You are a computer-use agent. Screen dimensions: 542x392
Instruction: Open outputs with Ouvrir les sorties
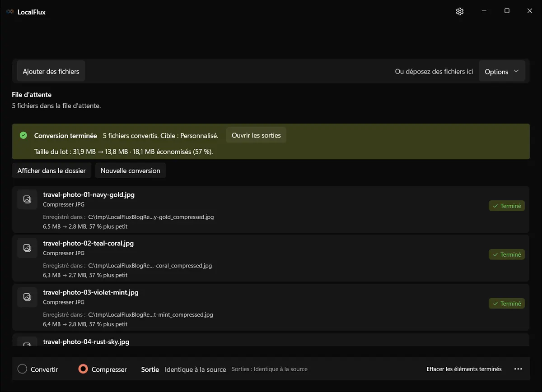256,135
